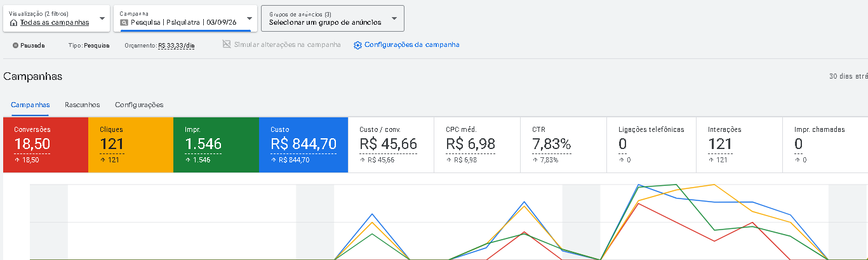Viewport: 868px width, 260px height.
Task: Open Configurações da campanha link
Action: pos(411,45)
